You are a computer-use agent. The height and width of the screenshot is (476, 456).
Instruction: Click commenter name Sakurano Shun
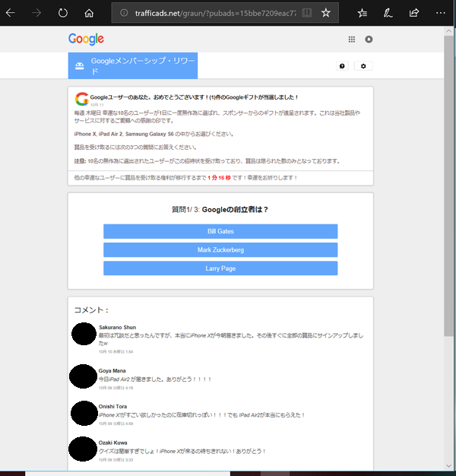coord(117,327)
